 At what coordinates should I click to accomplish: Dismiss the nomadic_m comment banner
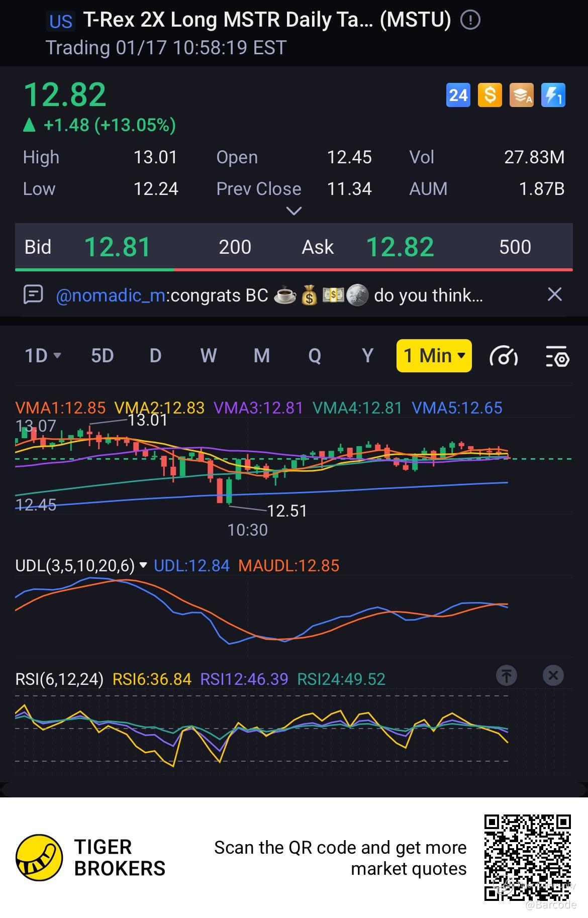click(554, 294)
